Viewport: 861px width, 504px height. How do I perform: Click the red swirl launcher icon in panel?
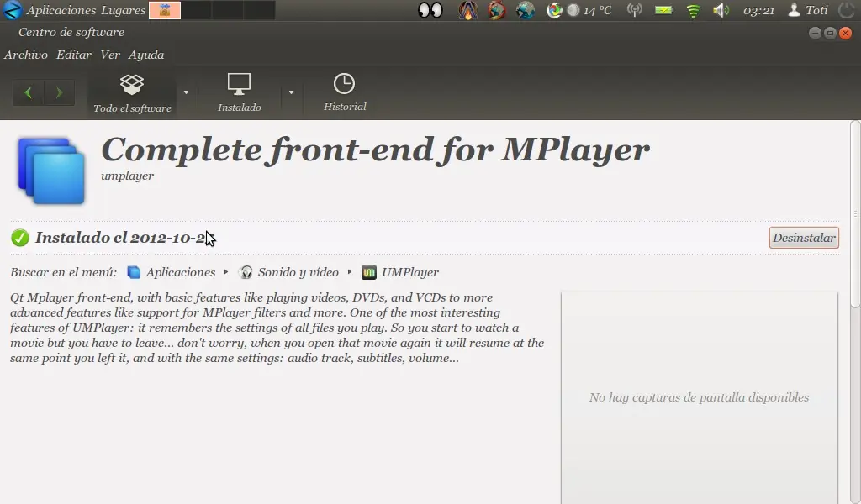[x=496, y=10]
